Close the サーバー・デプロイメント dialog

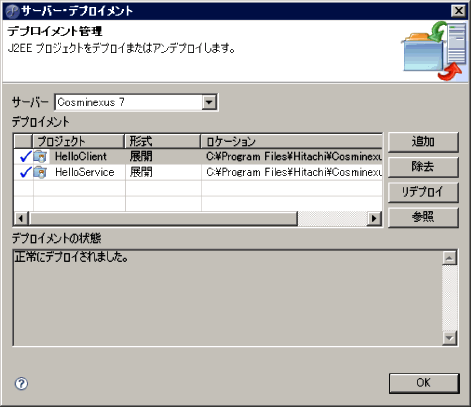click(458, 11)
